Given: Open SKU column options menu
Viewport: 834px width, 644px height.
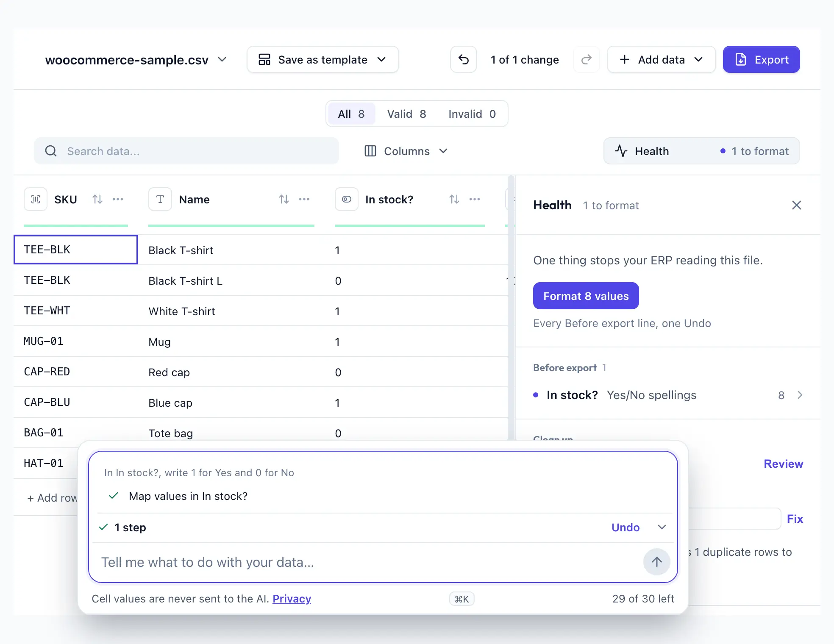Looking at the screenshot, I should pyautogui.click(x=118, y=199).
